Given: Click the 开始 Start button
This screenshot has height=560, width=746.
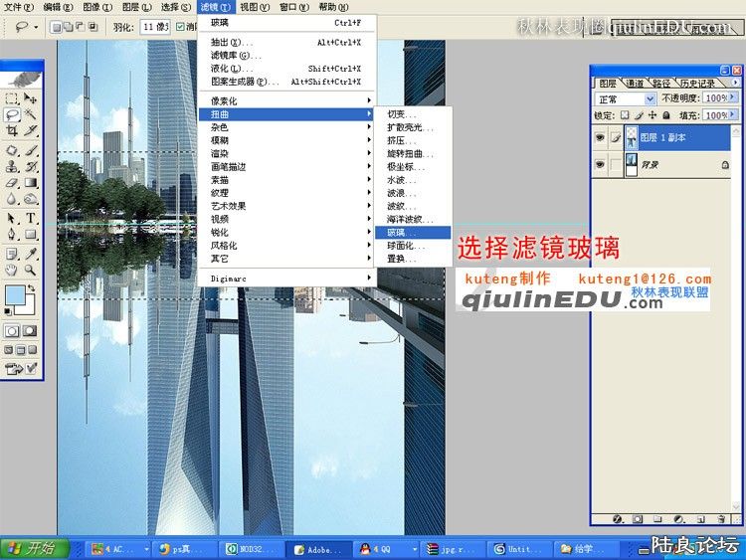Looking at the screenshot, I should coord(32,548).
